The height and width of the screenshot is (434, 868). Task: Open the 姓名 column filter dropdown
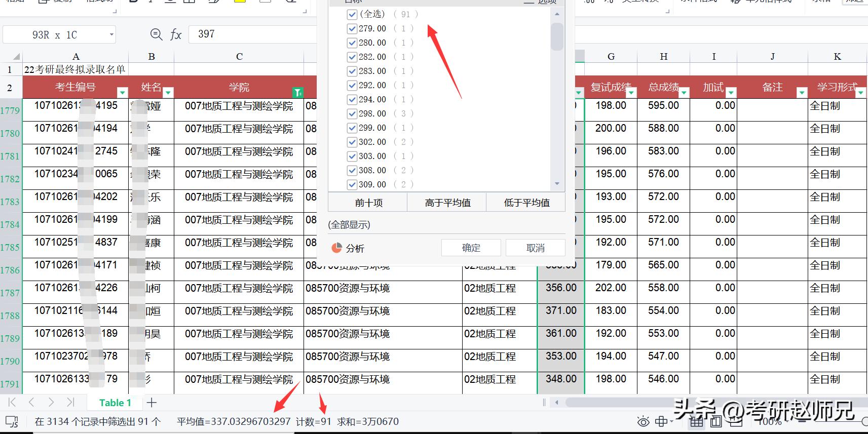(x=168, y=92)
